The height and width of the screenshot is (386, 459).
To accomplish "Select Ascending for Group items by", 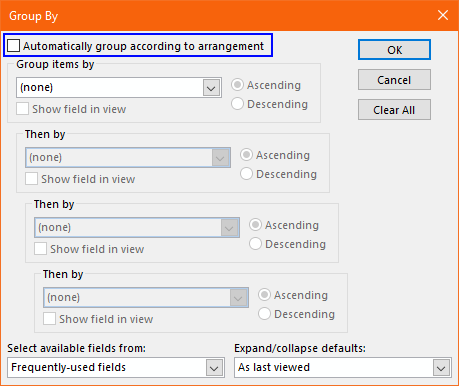I will [237, 85].
